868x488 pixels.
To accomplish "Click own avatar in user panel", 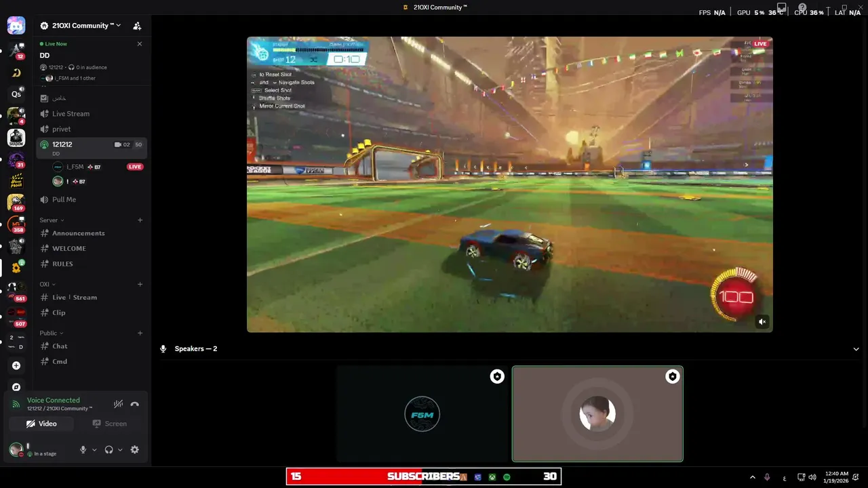I will 16,449.
